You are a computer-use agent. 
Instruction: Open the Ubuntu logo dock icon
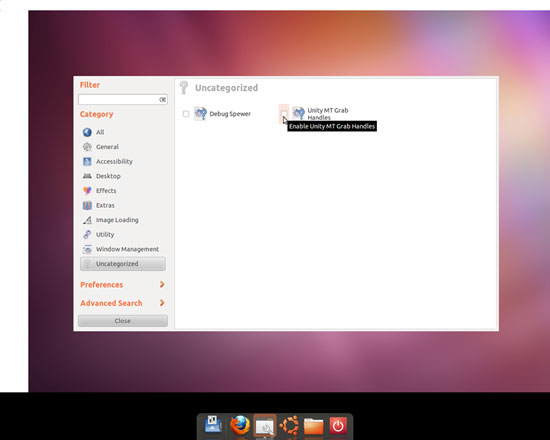pyautogui.click(x=289, y=425)
